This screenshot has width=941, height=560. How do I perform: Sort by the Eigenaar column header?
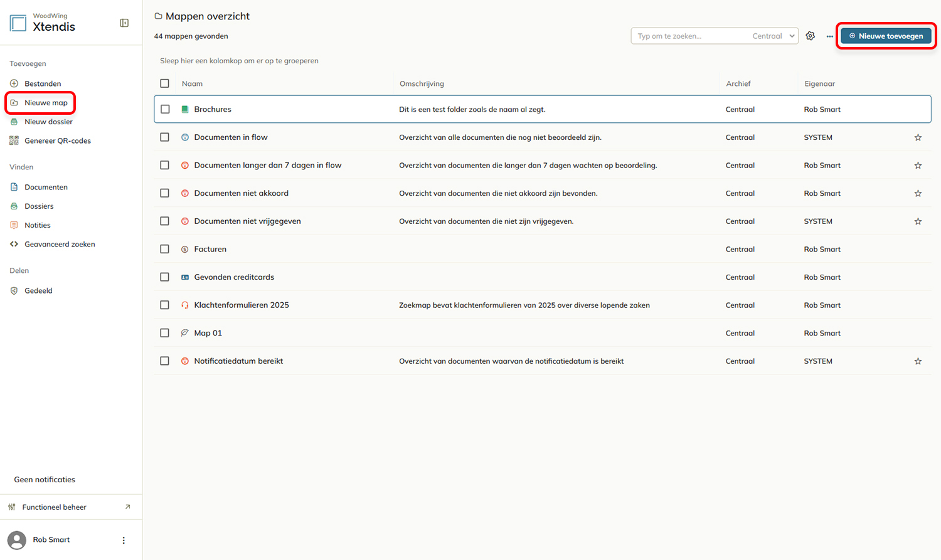(x=819, y=83)
